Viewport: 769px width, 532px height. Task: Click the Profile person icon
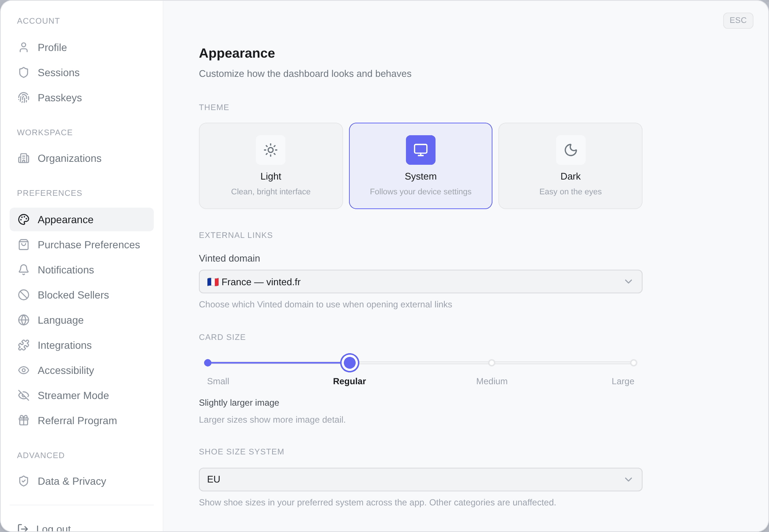24,48
